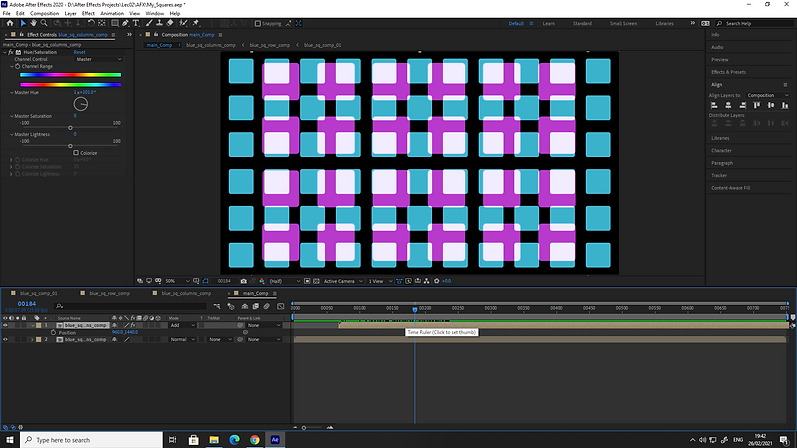Toggle the Hue/Saturation fx effect switch
This screenshot has height=448, width=797.
point(11,52)
